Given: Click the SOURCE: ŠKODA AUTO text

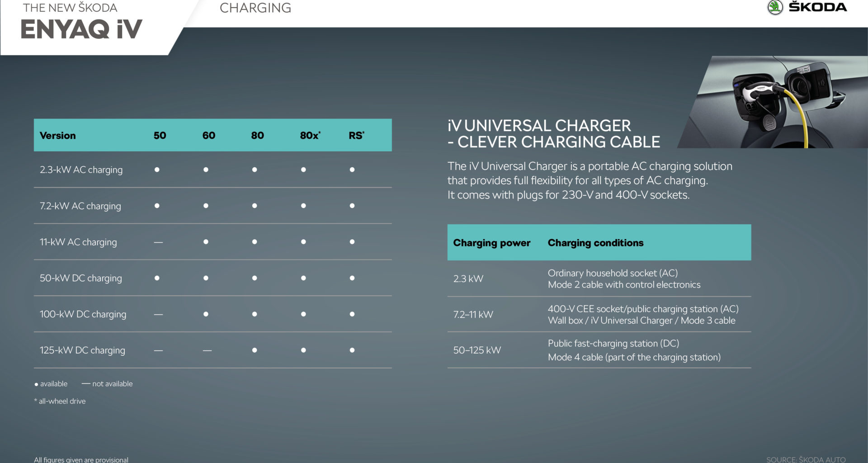Looking at the screenshot, I should (x=806, y=459).
